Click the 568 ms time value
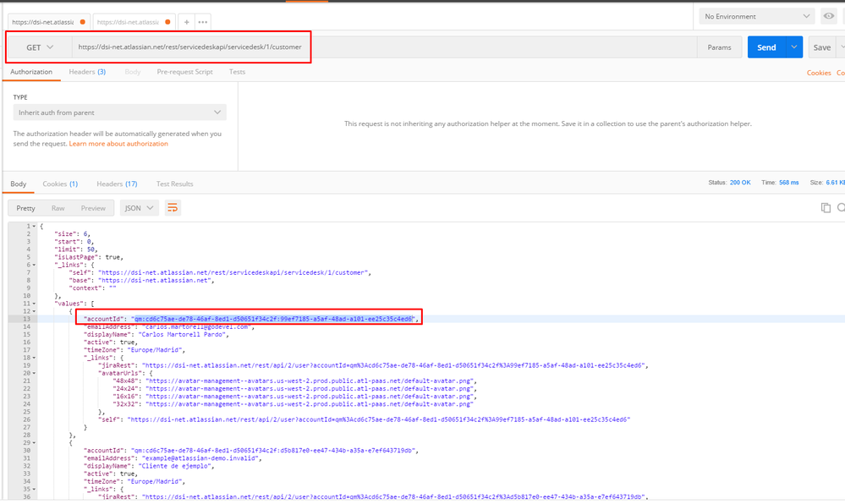This screenshot has width=845, height=504. pos(788,183)
